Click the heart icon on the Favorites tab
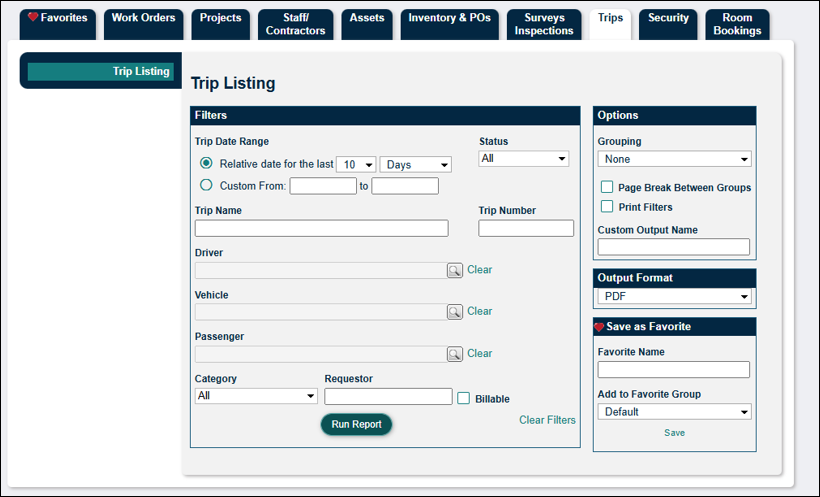Screen dimensions: 820x497 pyautogui.click(x=33, y=17)
